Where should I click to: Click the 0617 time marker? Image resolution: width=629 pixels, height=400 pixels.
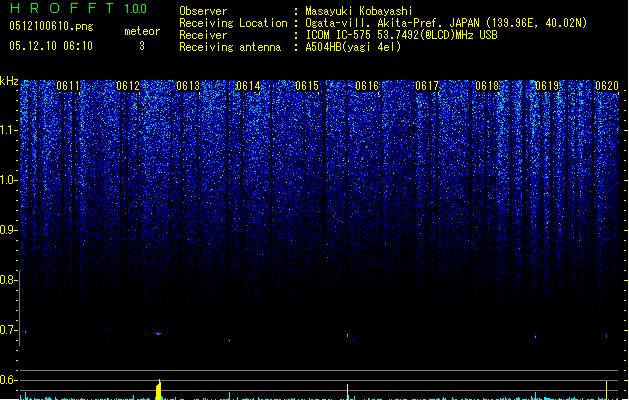[427, 86]
